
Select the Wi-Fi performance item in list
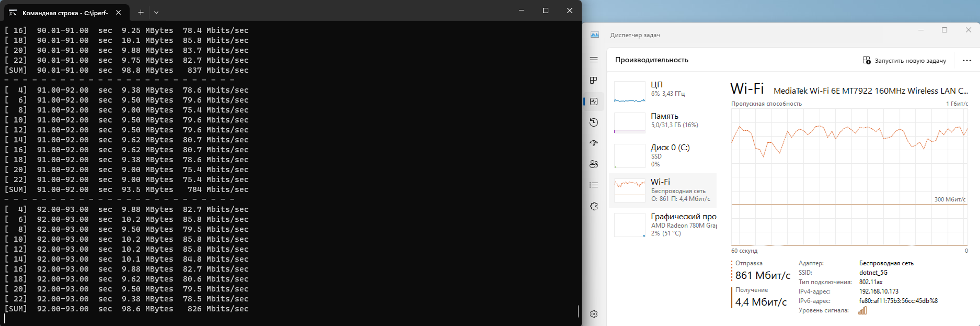(663, 190)
